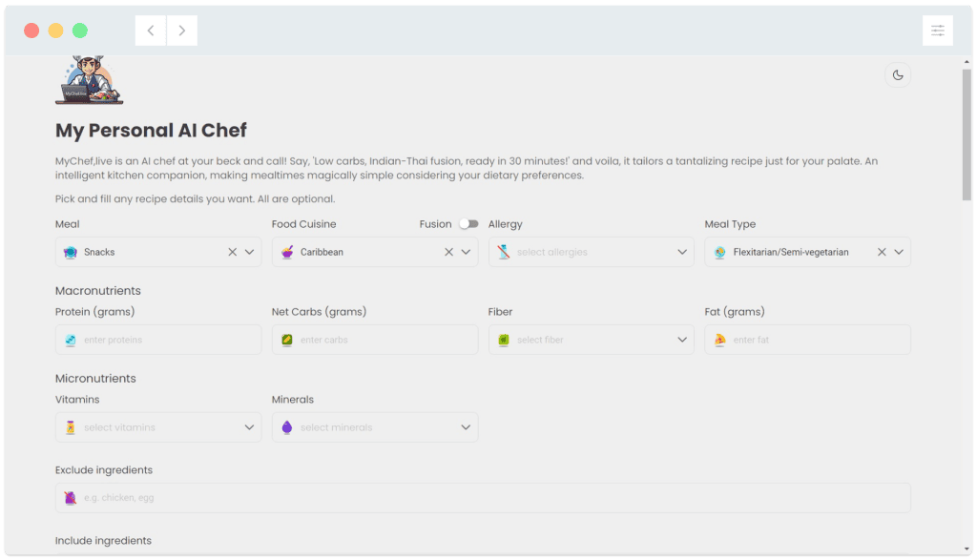Click the Exclude ingredients text field
The width and height of the screenshot is (977, 560).
483,498
